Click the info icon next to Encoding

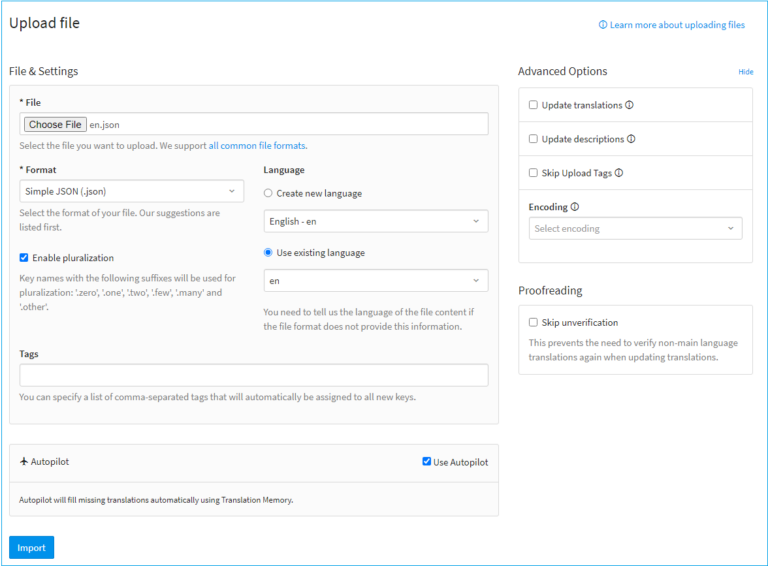tap(575, 207)
